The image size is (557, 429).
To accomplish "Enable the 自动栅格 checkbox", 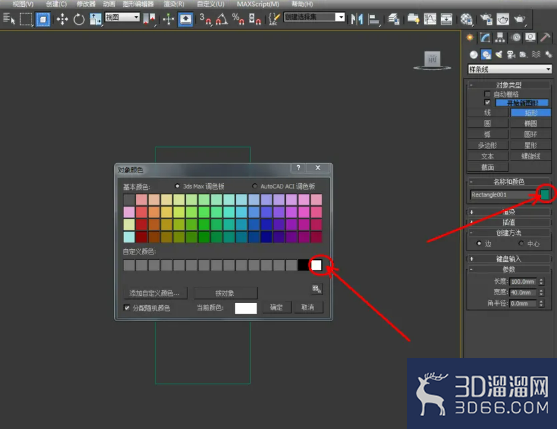I will [x=487, y=94].
